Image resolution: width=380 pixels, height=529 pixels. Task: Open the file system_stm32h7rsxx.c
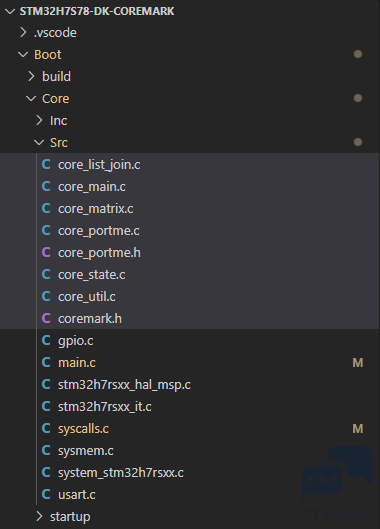pyautogui.click(x=121, y=473)
